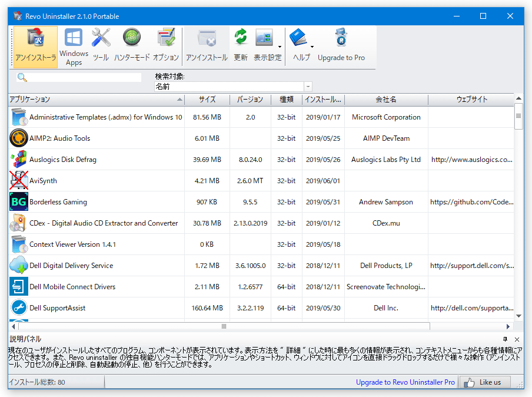This screenshot has height=397, width=532.
Task: Sort by 種類 column header
Action: [287, 100]
